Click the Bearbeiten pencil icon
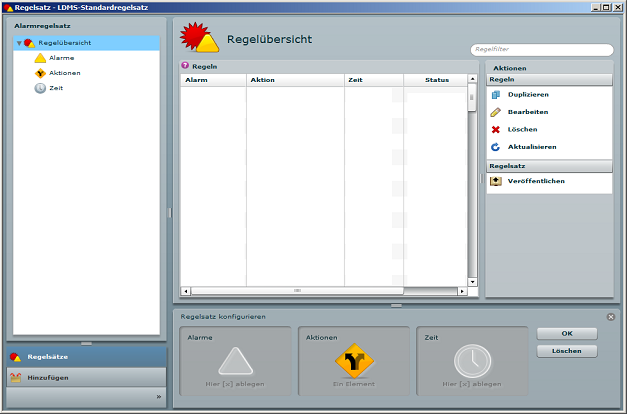The image size is (627, 414). click(495, 112)
